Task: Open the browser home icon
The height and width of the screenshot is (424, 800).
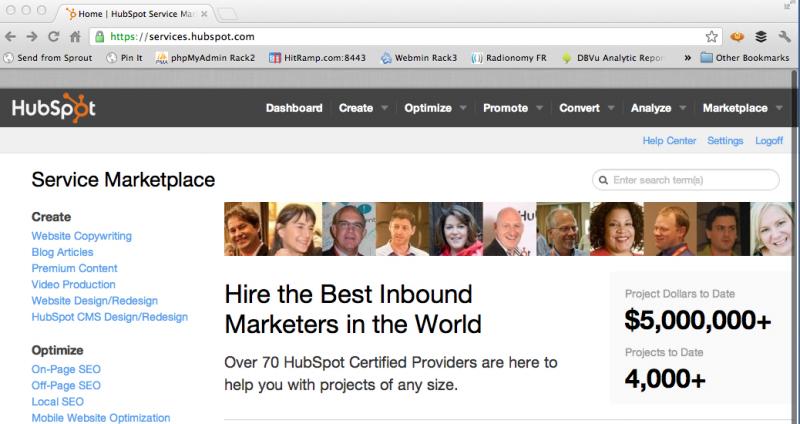Action: (x=75, y=37)
